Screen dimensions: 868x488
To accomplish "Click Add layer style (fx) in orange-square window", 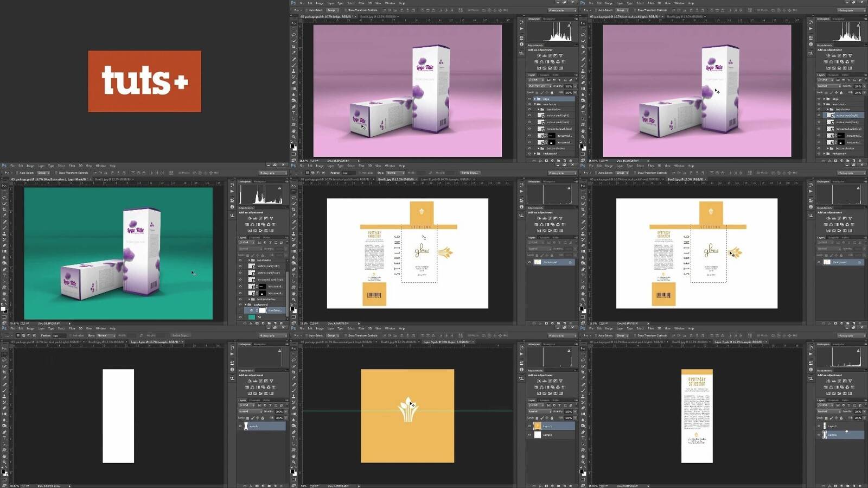I will point(540,485).
